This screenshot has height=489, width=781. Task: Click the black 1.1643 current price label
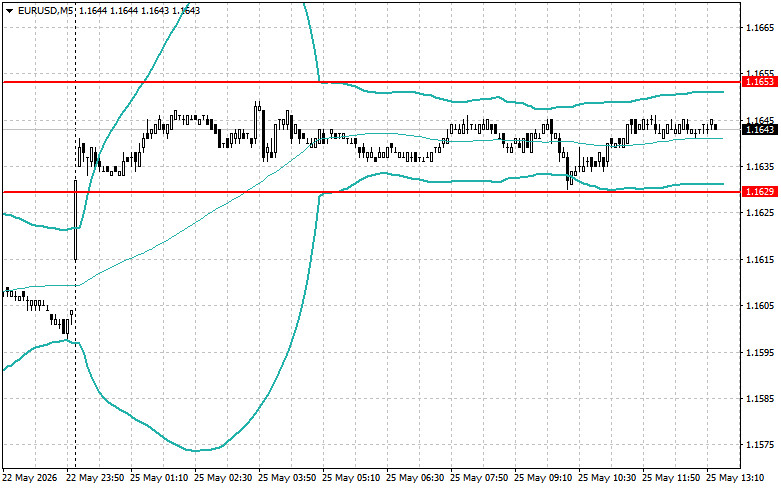coord(759,129)
